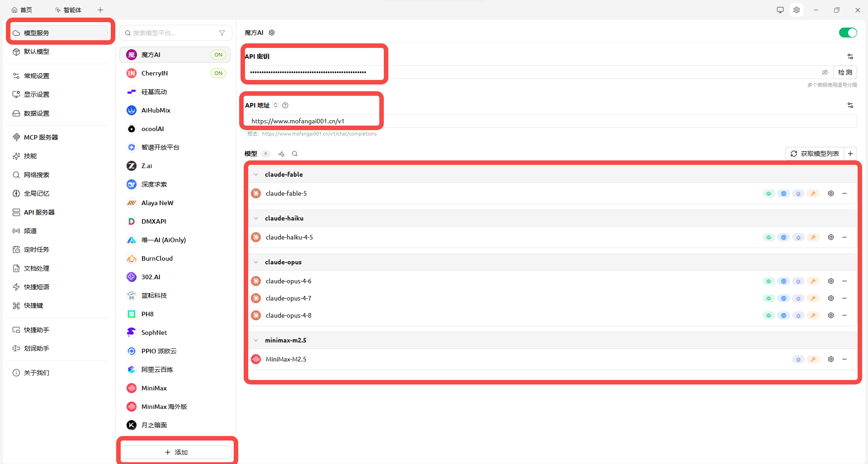
Task: Open 全局记忆 settings
Action: [x=58, y=193]
